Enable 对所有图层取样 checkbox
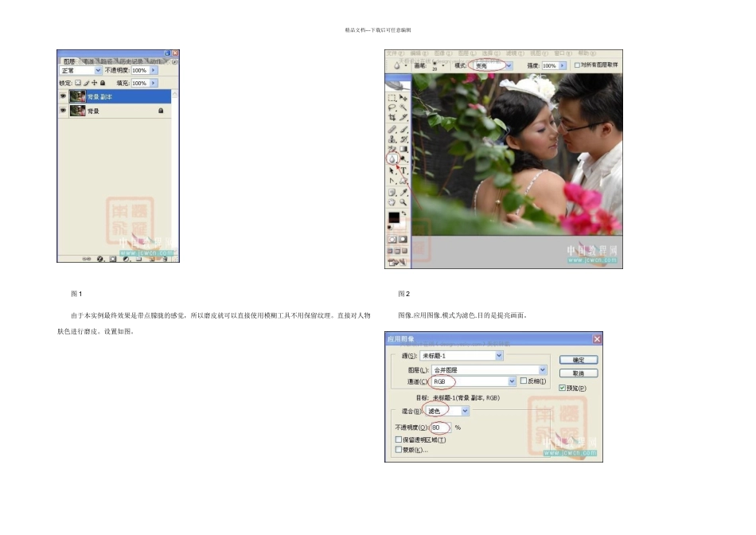The width and height of the screenshot is (756, 535). pos(577,64)
